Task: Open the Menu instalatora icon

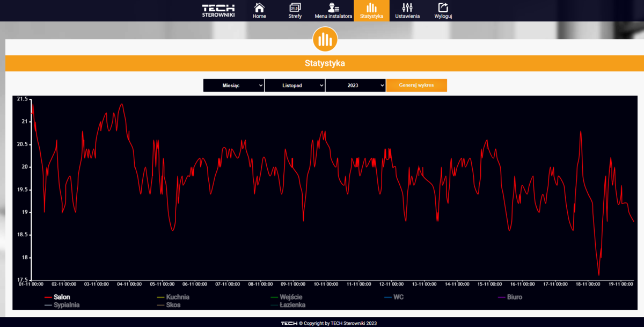Action: pyautogui.click(x=333, y=8)
